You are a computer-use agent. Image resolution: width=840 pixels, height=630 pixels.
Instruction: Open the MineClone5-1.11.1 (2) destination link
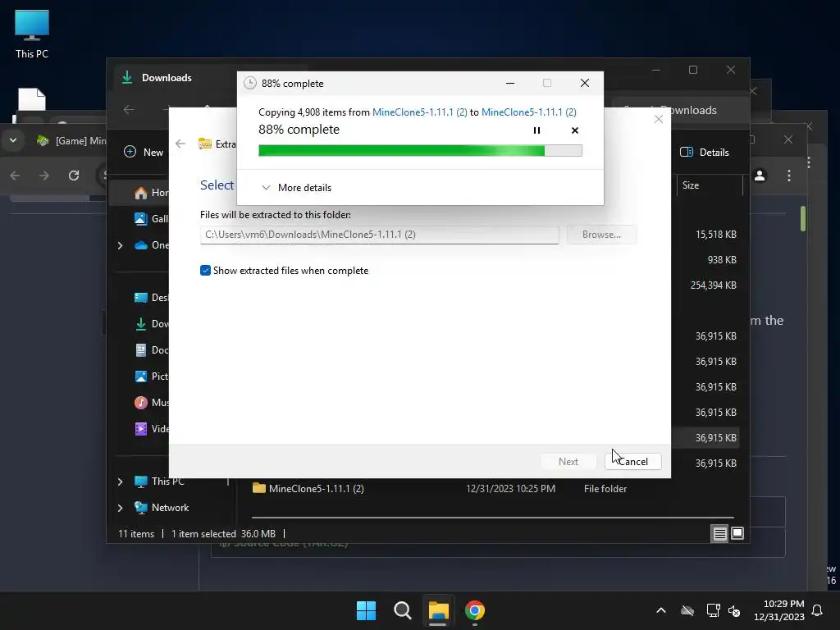tap(529, 112)
